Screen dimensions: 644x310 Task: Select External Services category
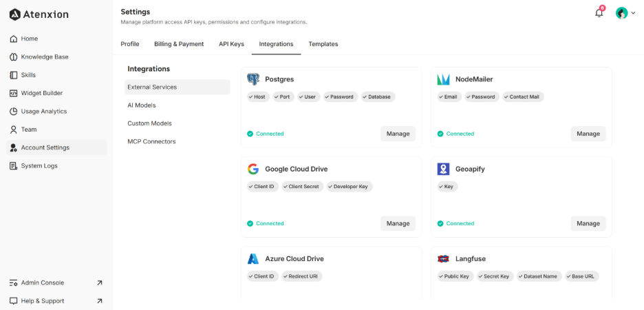178,87
